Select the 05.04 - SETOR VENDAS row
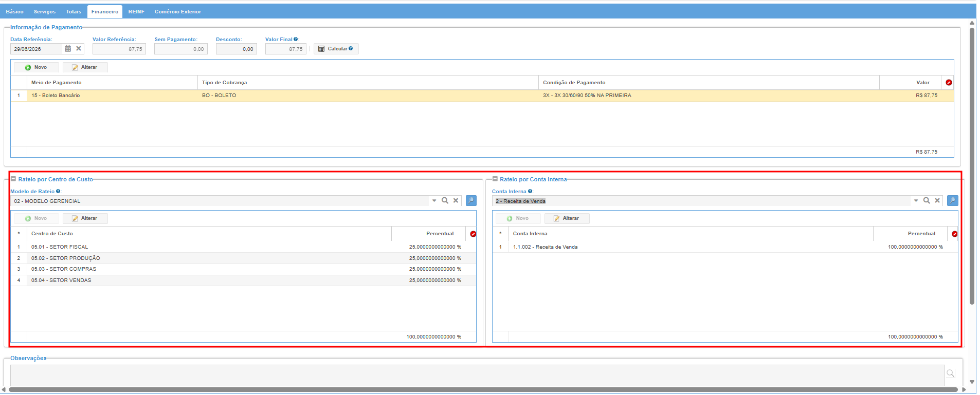The image size is (980, 395). pos(243,280)
